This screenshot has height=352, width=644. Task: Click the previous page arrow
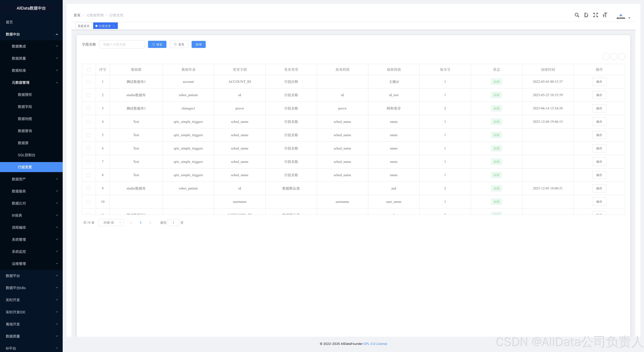point(131,223)
